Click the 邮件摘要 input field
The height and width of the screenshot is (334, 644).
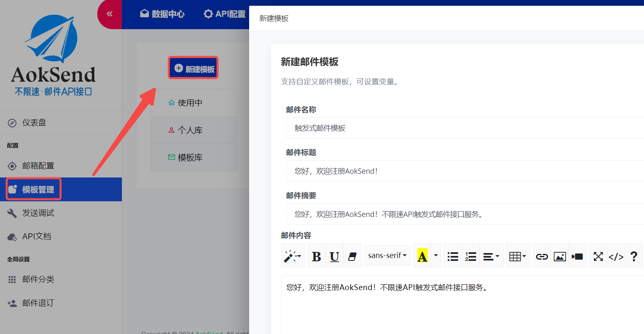tap(465, 214)
